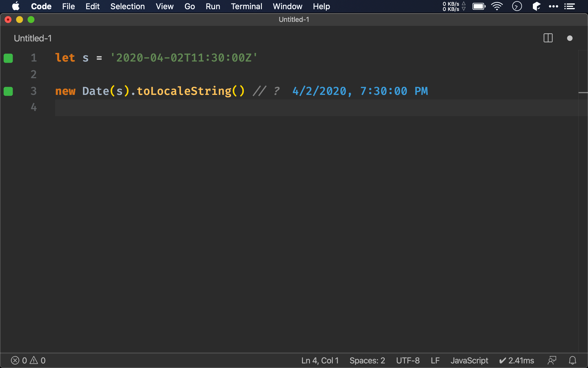Change end of line sequence LF
Viewport: 588px width, 368px height.
coord(435,361)
